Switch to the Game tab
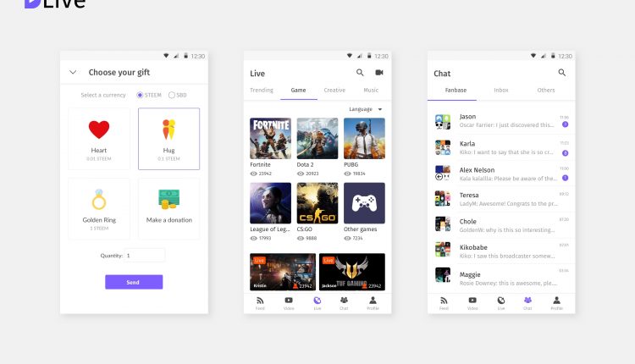The image size is (635, 364). [x=299, y=91]
